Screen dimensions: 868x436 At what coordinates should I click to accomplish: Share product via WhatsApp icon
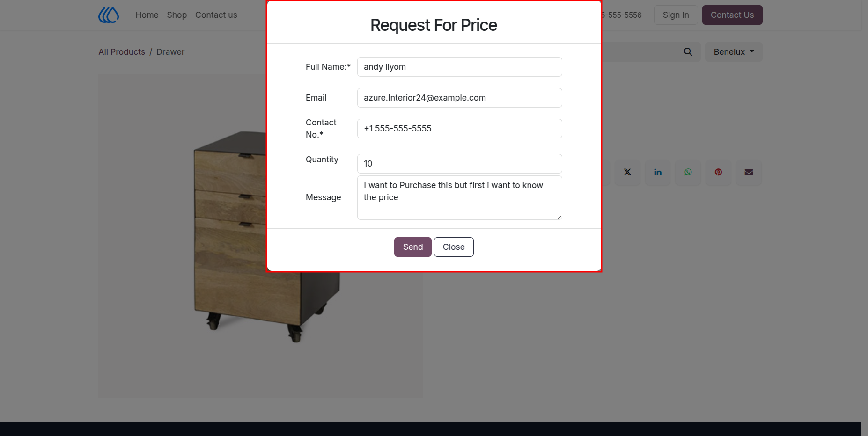[x=688, y=172]
